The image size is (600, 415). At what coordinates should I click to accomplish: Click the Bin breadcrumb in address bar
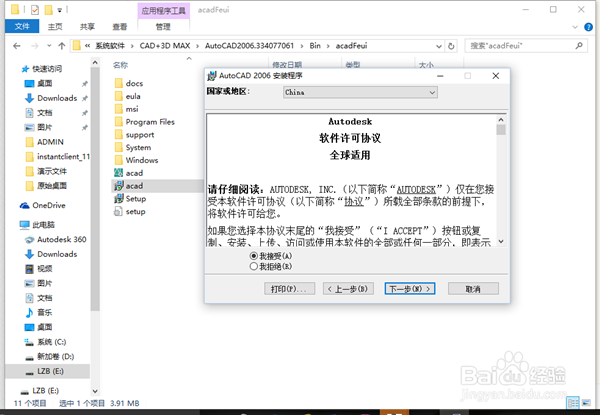click(x=315, y=46)
